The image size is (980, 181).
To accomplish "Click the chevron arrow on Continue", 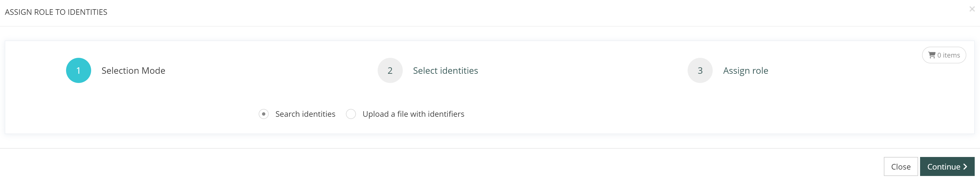I will click(x=965, y=166).
